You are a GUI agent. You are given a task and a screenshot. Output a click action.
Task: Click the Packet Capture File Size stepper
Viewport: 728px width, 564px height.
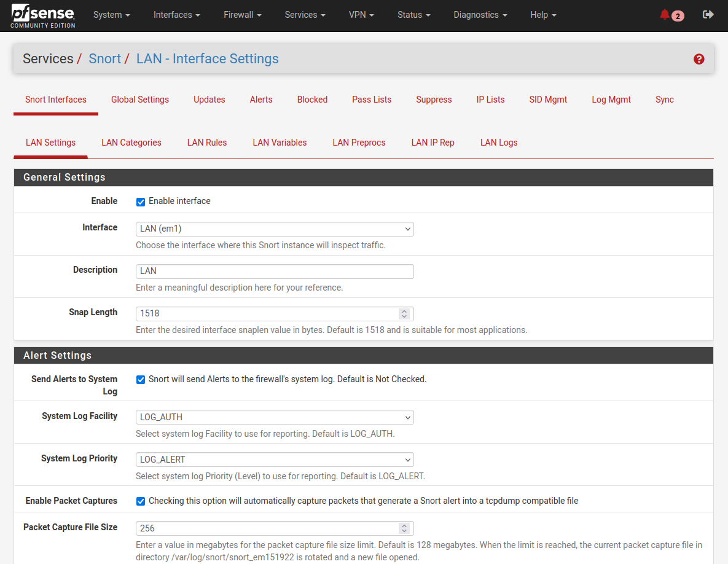[404, 528]
